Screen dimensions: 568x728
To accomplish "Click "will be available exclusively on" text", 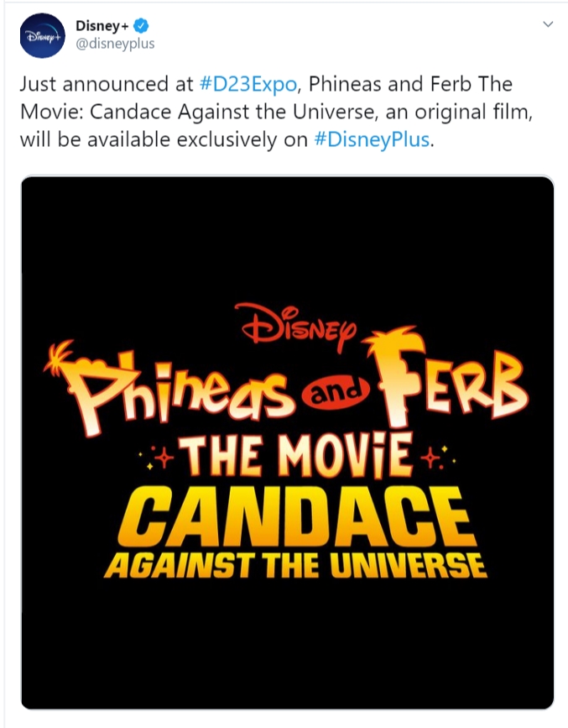I will click(x=164, y=139).
